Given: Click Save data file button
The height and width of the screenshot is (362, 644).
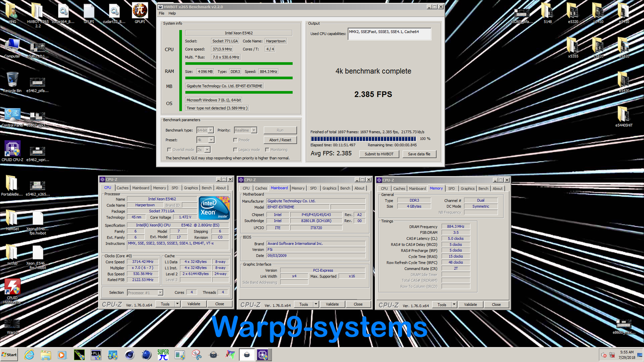Looking at the screenshot, I should click(419, 154).
